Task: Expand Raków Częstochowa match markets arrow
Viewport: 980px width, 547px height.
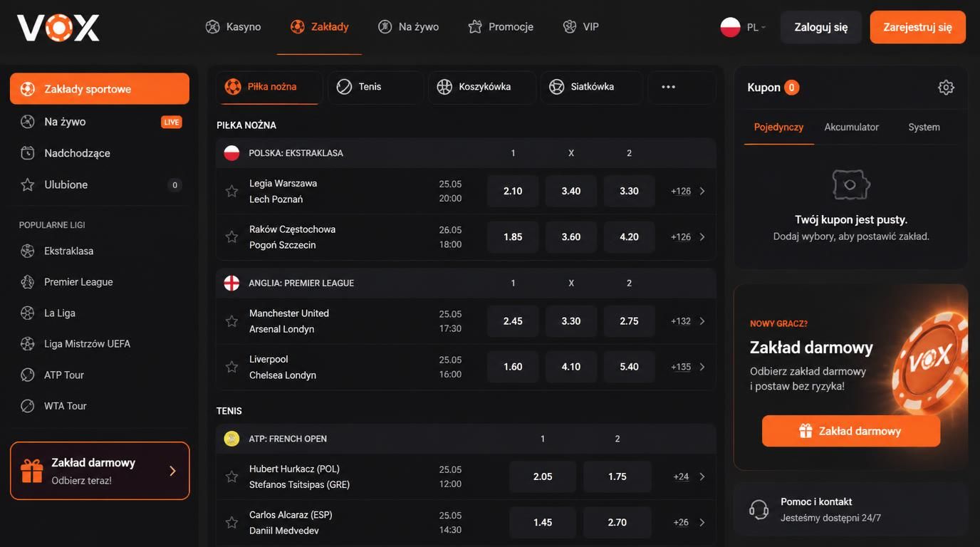Action: pos(702,236)
